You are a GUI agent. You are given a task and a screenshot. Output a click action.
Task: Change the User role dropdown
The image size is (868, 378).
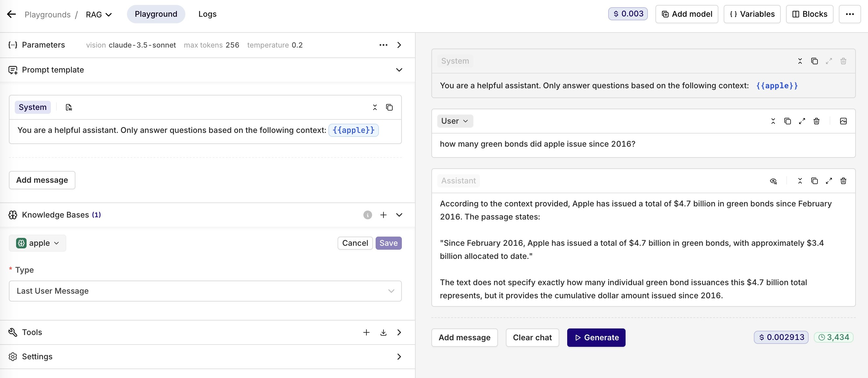pyautogui.click(x=455, y=121)
